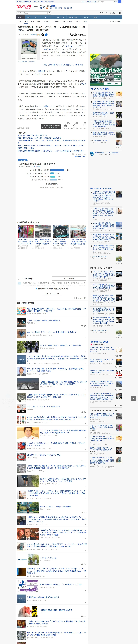Report this article via 記事に関する報告

tap(24, 128)
